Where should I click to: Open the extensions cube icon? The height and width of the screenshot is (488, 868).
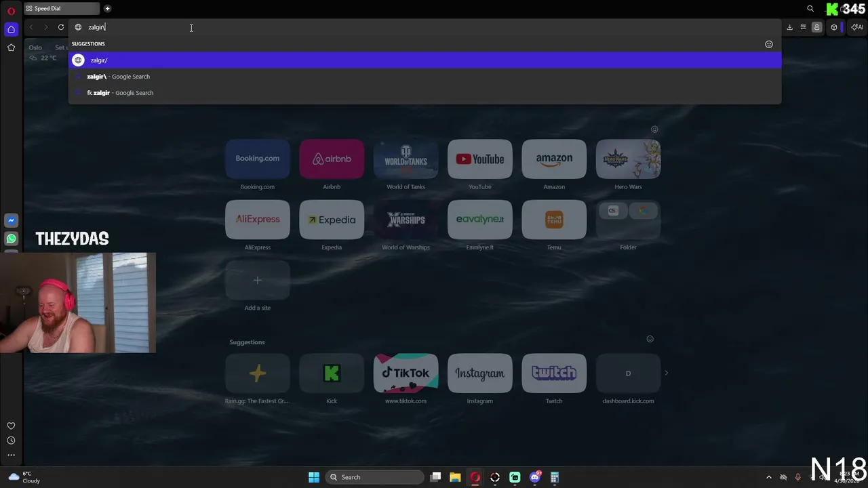(x=834, y=27)
